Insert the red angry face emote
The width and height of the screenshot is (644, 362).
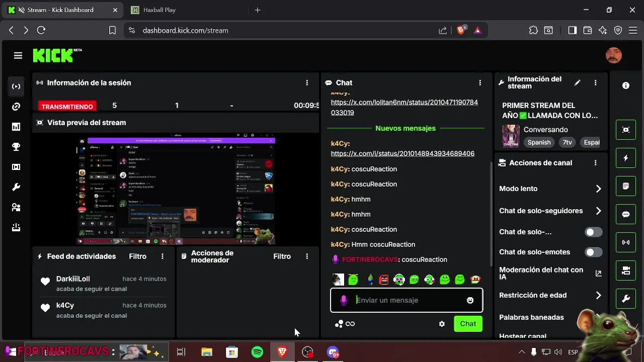click(384, 280)
